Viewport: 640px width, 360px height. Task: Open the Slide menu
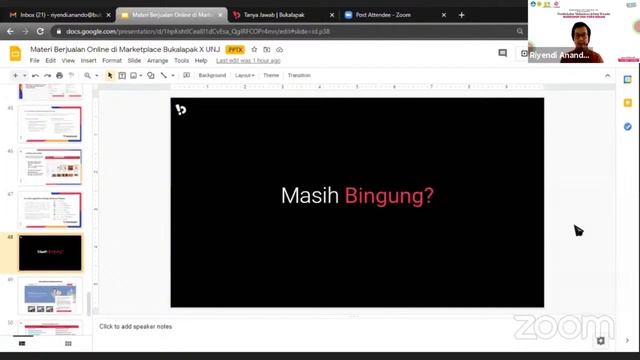pos(134,60)
